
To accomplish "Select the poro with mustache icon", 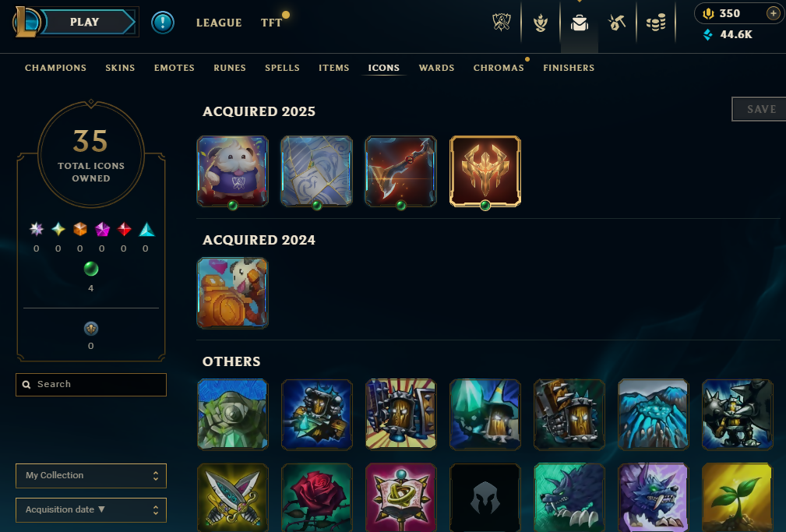I will point(233,171).
